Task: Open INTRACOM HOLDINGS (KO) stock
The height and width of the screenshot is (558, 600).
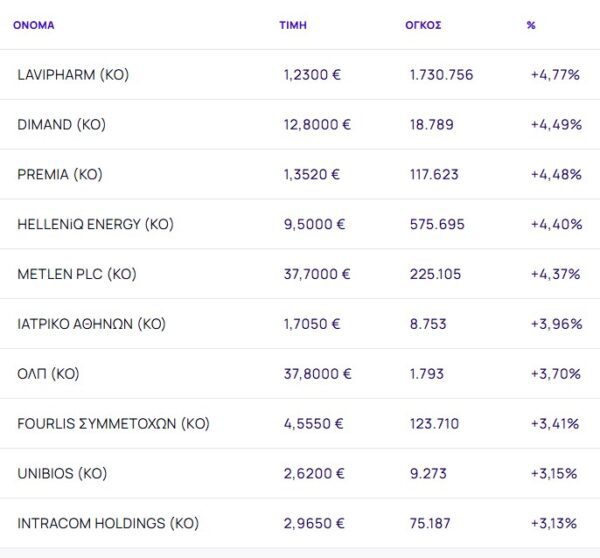Action: coord(108,523)
